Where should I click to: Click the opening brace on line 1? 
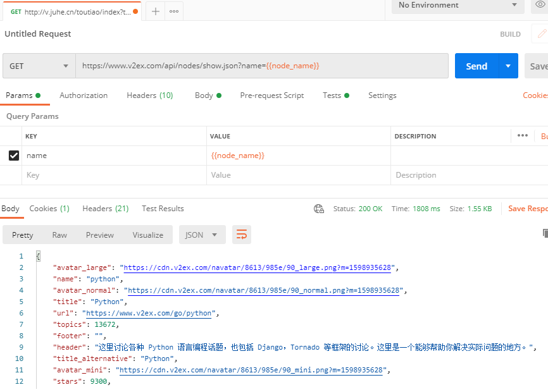click(x=38, y=256)
